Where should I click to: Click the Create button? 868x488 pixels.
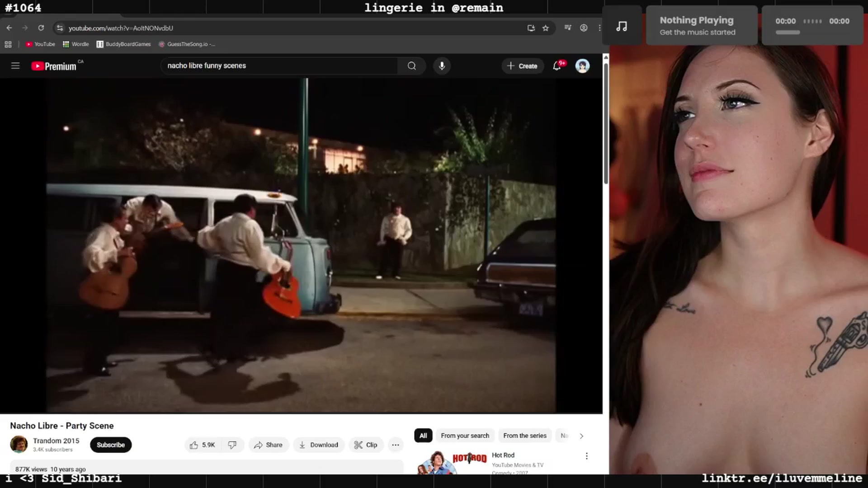point(522,66)
